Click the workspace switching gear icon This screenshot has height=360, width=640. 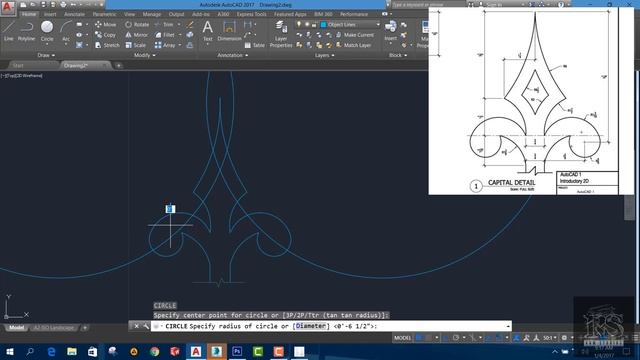click(x=564, y=338)
